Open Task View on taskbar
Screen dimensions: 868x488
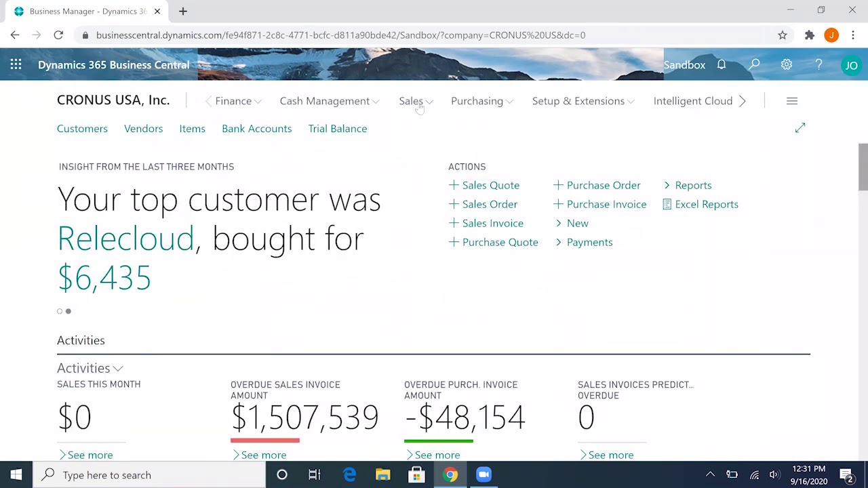(315, 475)
